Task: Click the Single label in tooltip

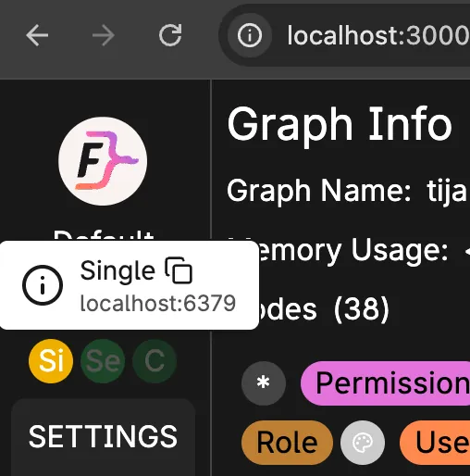Action: click(x=117, y=270)
